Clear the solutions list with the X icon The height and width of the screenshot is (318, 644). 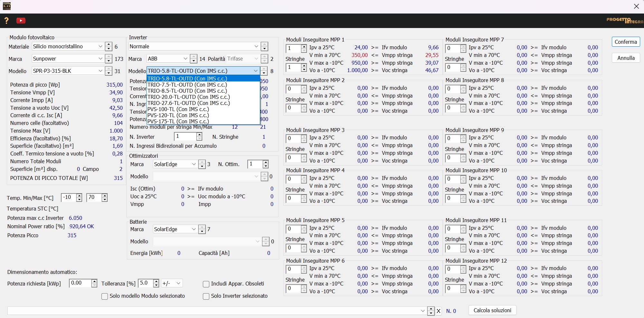tap(439, 311)
